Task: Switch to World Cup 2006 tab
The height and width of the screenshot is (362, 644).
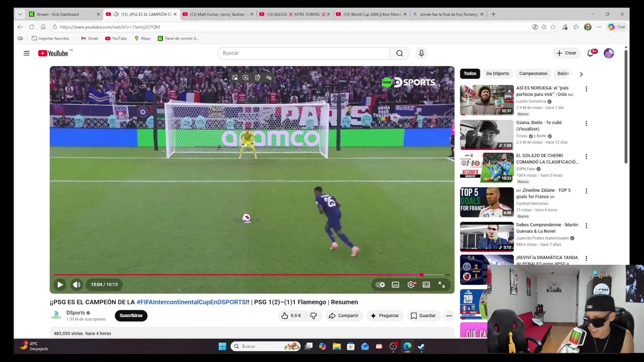Action: click(371, 14)
